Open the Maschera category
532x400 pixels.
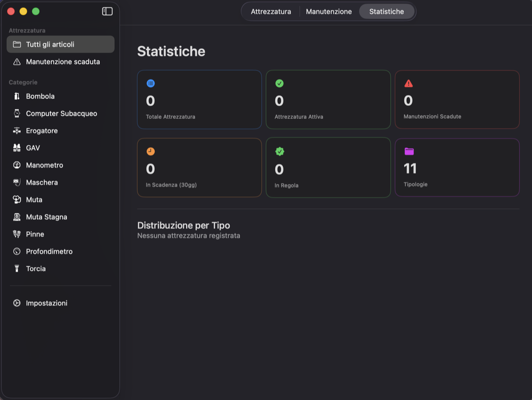(x=60, y=183)
